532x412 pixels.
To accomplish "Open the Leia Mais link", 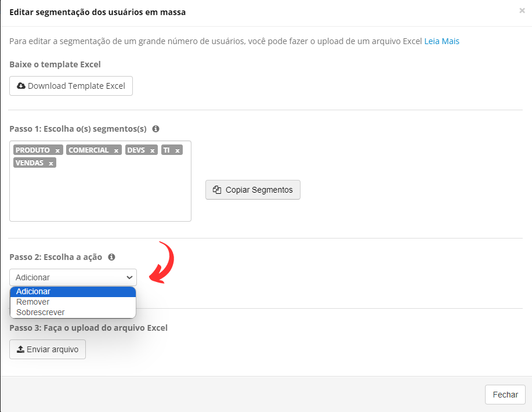I will coord(441,41).
